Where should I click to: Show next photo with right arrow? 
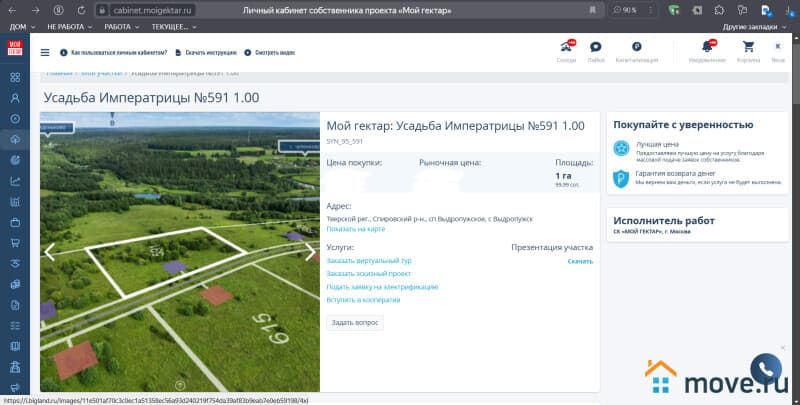point(310,252)
